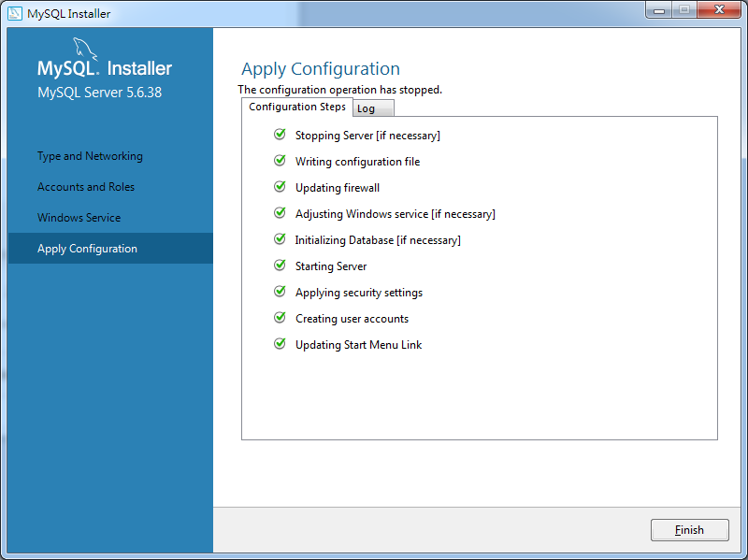Click the "Creating user accounts" text

352,319
